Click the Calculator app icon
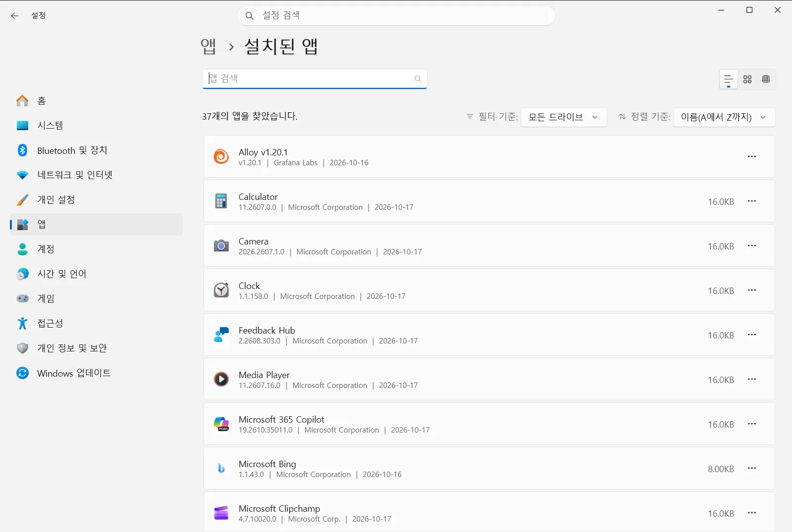Screen dimensions: 792x532 pyautogui.click(x=221, y=201)
